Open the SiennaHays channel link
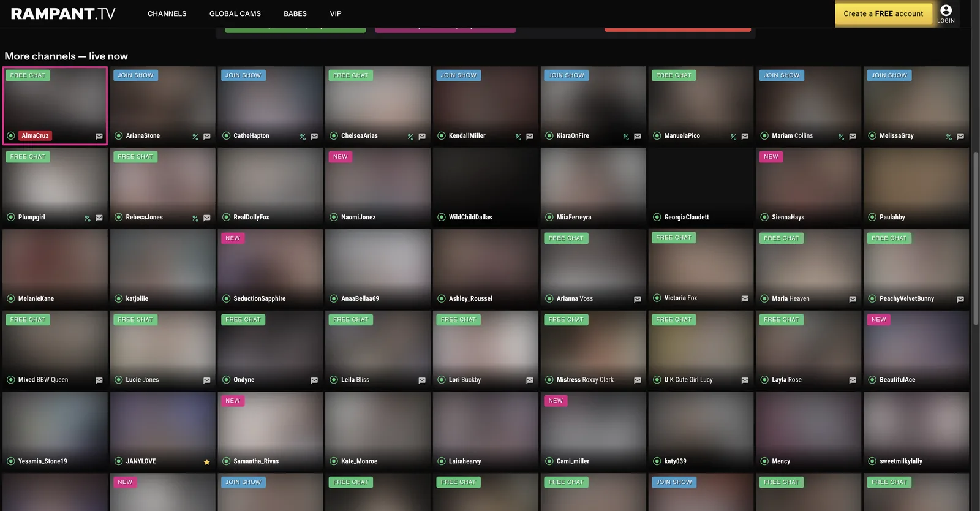This screenshot has width=980, height=511. [788, 217]
